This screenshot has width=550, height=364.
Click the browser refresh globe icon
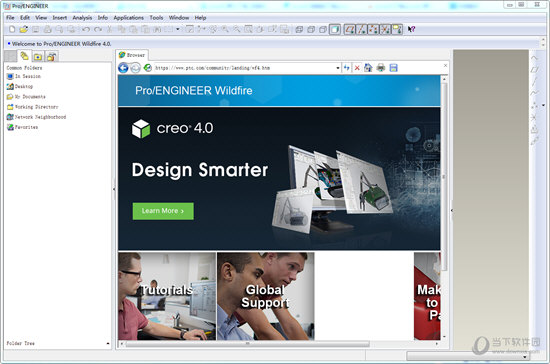[148, 68]
